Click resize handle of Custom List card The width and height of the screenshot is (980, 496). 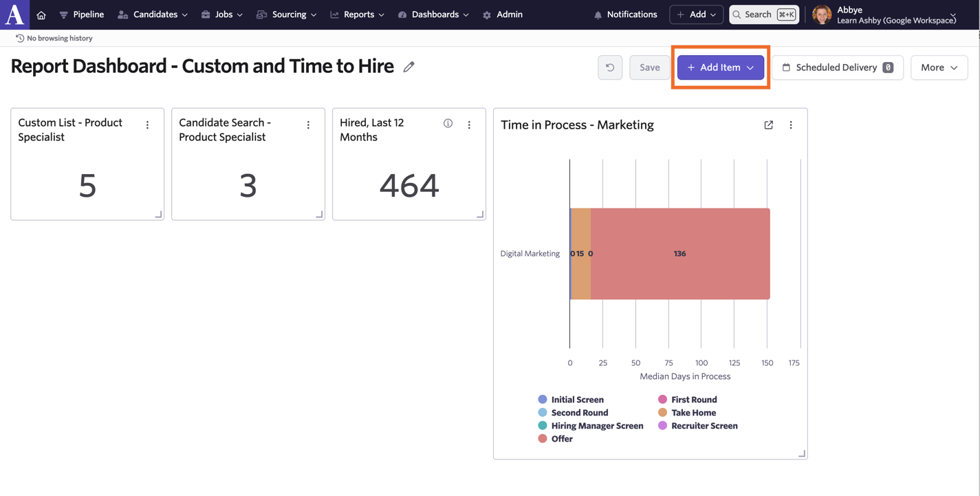click(158, 215)
